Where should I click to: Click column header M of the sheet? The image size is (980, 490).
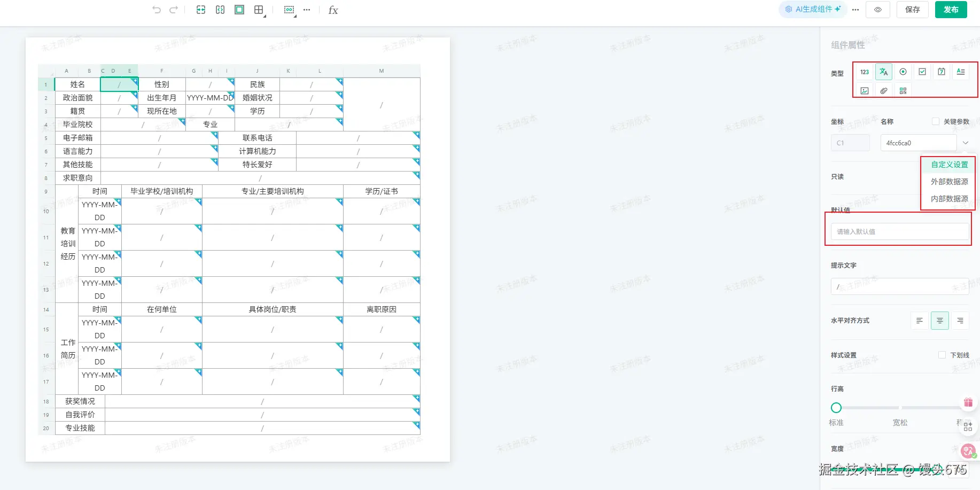(x=382, y=71)
